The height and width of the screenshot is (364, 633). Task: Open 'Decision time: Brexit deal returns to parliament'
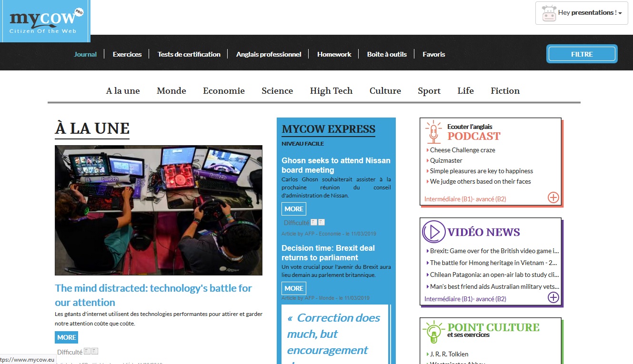coord(328,253)
